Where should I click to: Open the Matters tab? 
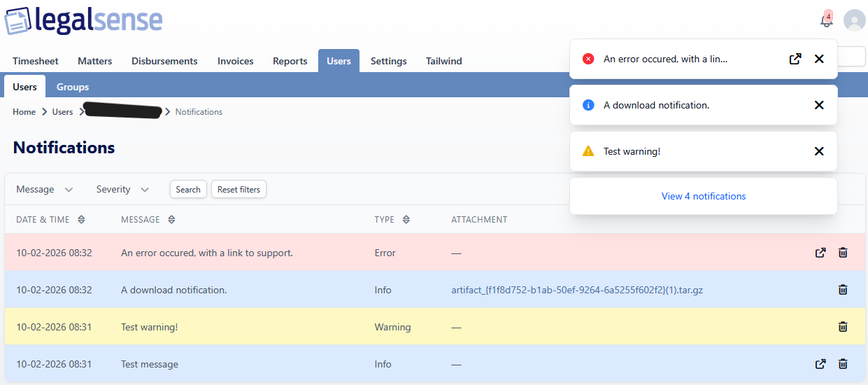[94, 61]
